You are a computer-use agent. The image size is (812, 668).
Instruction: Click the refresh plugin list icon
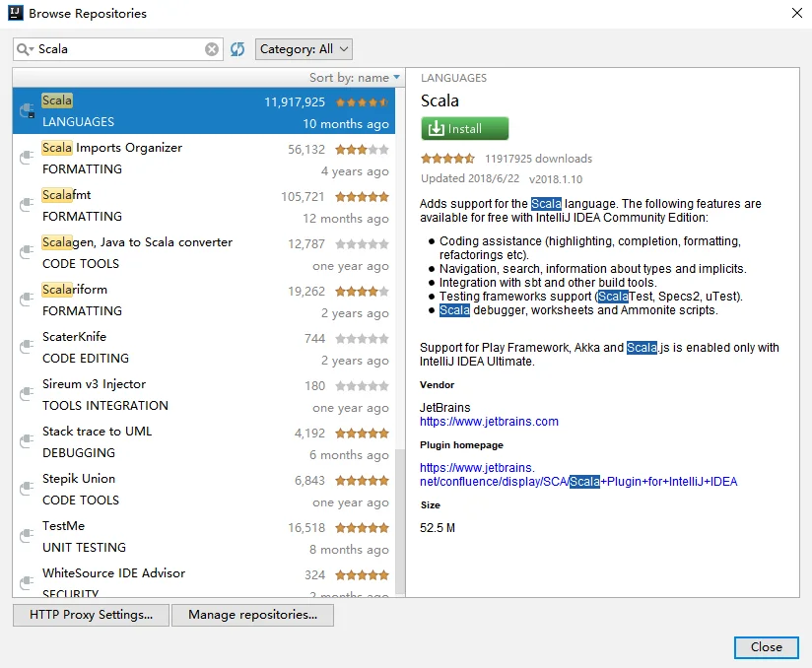click(237, 49)
